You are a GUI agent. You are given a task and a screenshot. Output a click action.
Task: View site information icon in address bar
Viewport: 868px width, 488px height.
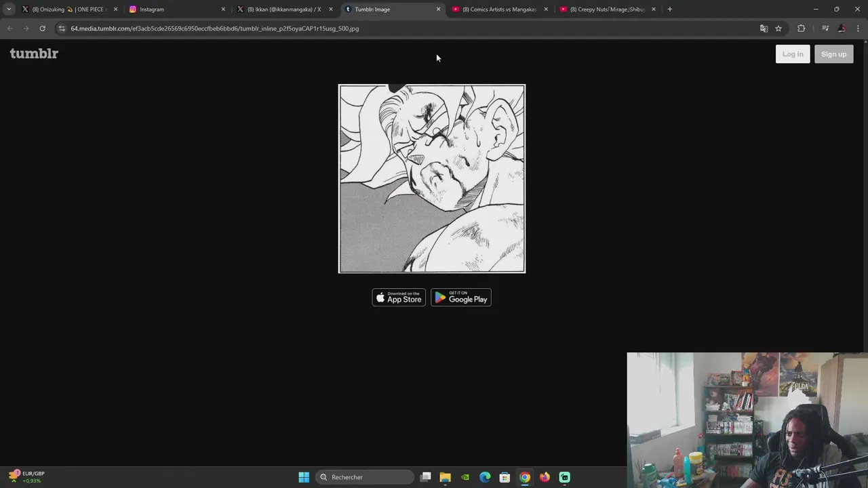62,28
